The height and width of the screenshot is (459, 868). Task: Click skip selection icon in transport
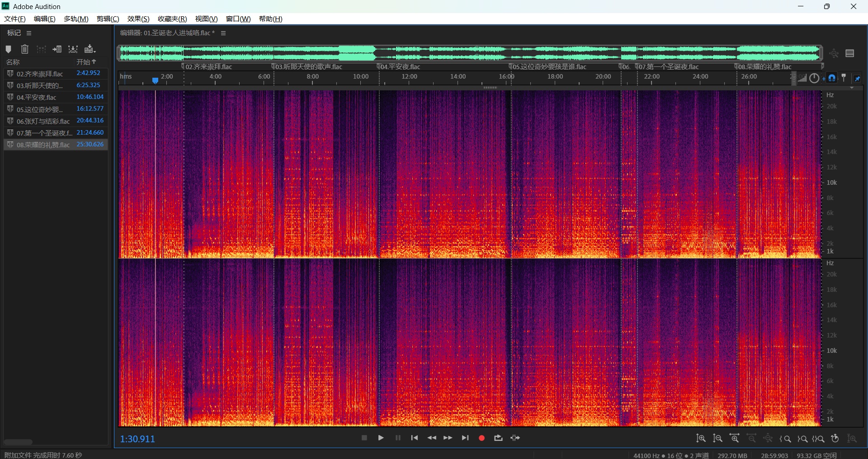515,438
